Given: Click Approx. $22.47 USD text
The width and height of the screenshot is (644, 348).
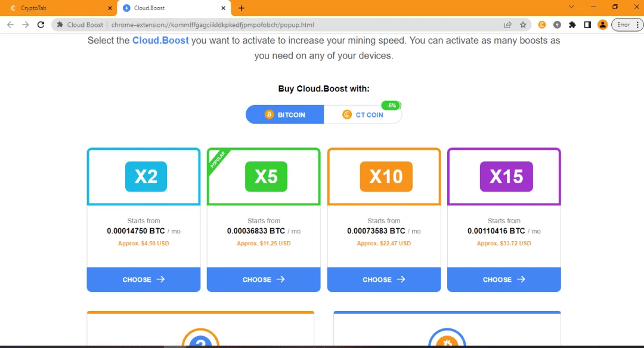Looking at the screenshot, I should point(384,243).
